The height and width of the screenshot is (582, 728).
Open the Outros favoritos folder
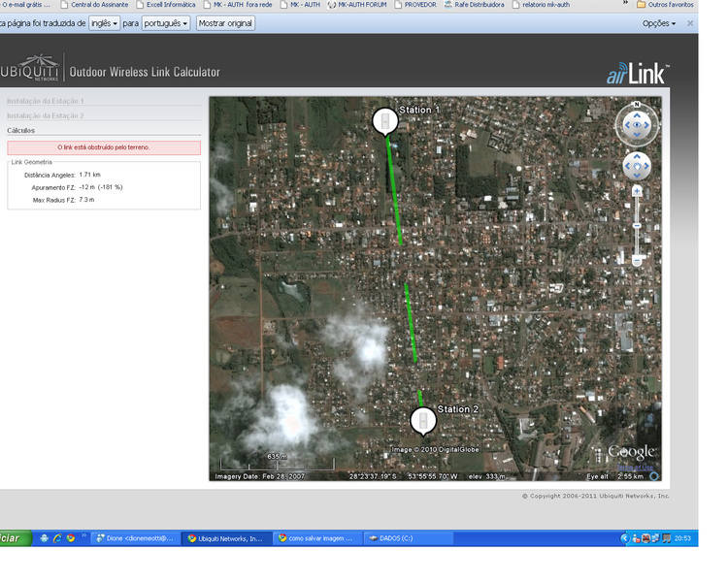[665, 5]
